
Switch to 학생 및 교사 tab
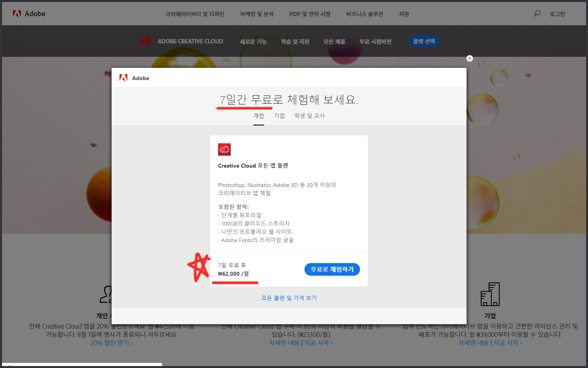[x=310, y=116]
